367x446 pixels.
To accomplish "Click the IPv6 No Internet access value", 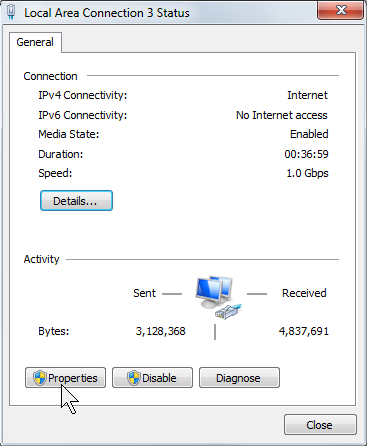I will click(282, 115).
